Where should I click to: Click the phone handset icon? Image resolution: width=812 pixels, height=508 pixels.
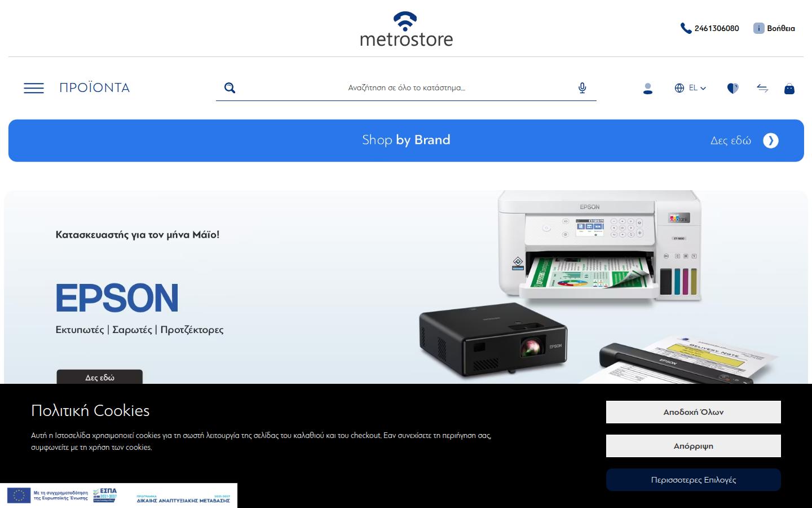[686, 28]
